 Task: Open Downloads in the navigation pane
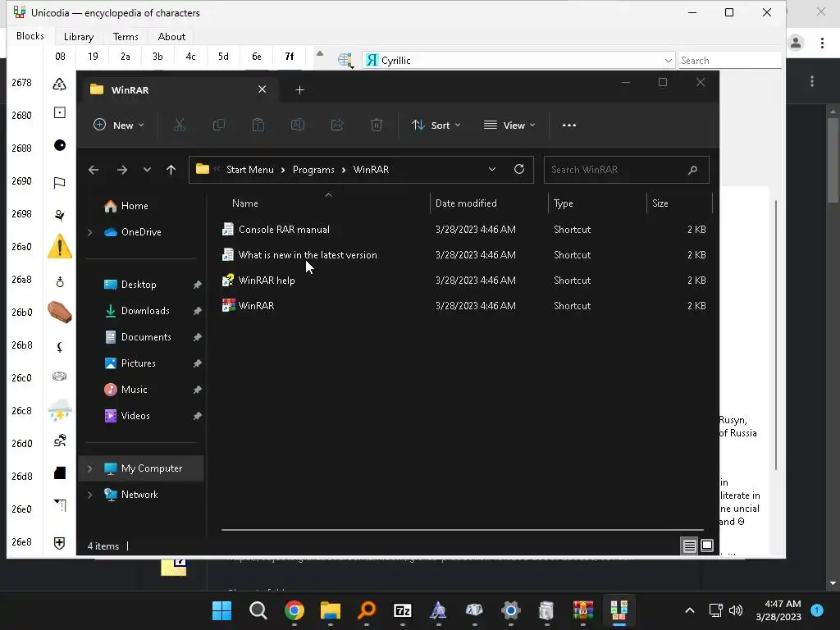point(145,311)
